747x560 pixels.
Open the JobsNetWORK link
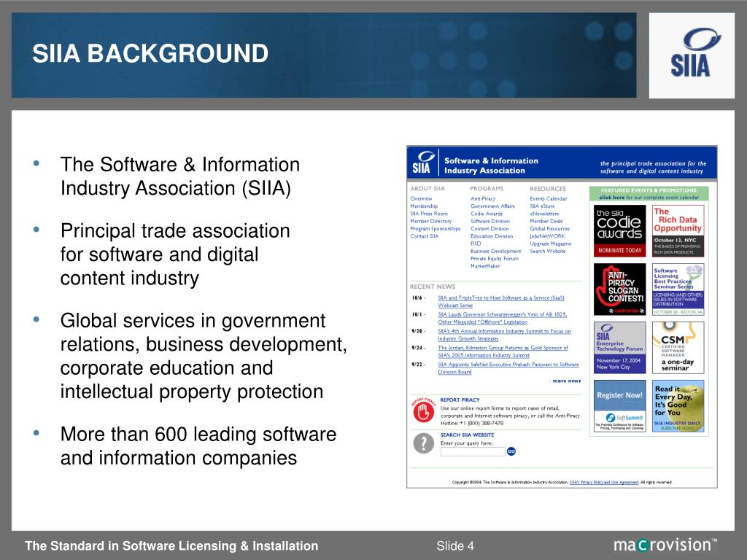547,236
